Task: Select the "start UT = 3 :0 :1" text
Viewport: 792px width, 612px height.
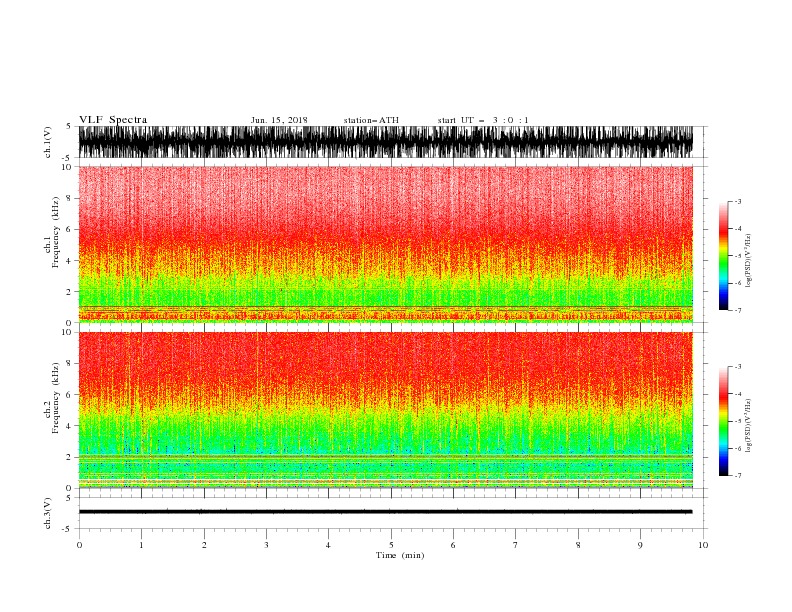Action: click(483, 120)
